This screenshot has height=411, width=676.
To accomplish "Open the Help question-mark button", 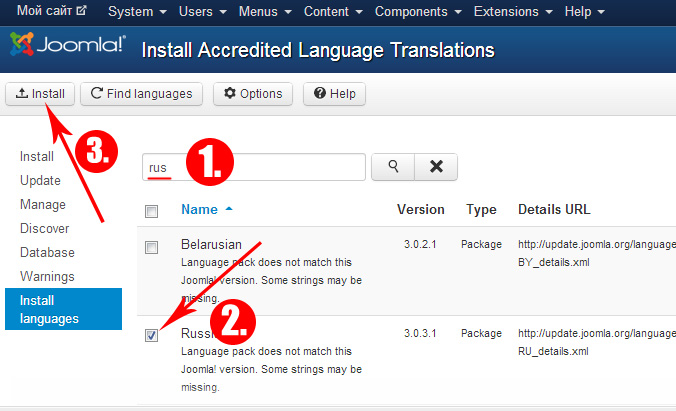I will point(335,94).
